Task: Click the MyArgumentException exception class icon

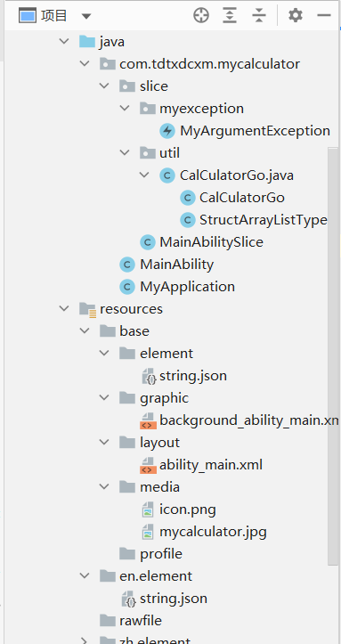Action: pyautogui.click(x=167, y=131)
